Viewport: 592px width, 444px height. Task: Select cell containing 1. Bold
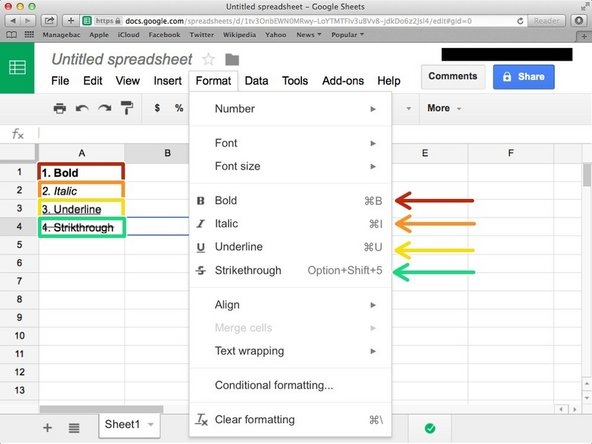tap(81, 172)
